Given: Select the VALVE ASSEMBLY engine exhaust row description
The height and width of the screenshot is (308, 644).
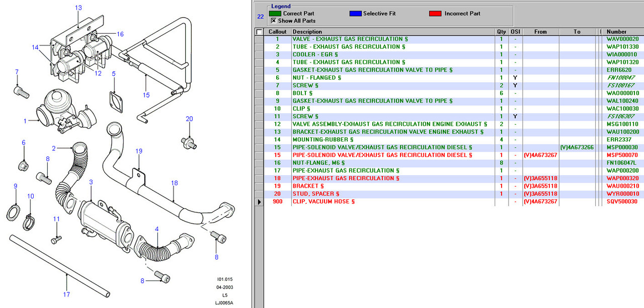Looking at the screenshot, I should click(x=389, y=124).
